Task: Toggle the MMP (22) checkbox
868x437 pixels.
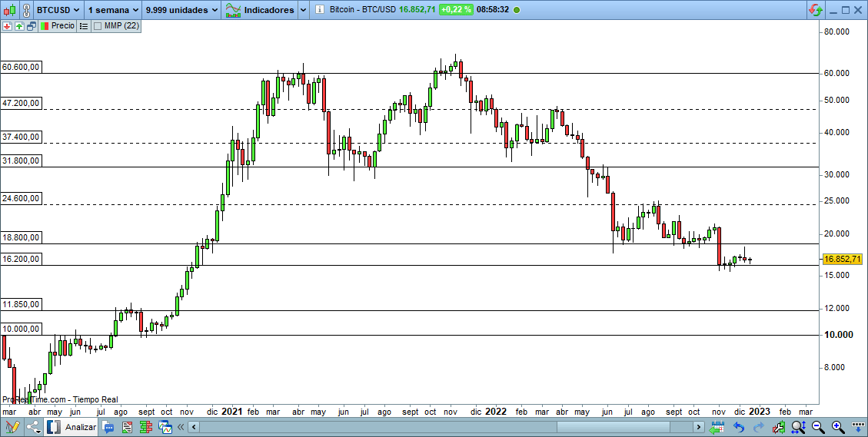Action: coord(97,25)
